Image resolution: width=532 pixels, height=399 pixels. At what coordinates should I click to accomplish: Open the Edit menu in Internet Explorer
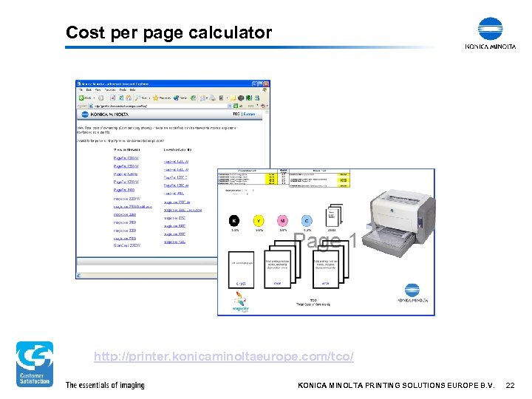89,90
